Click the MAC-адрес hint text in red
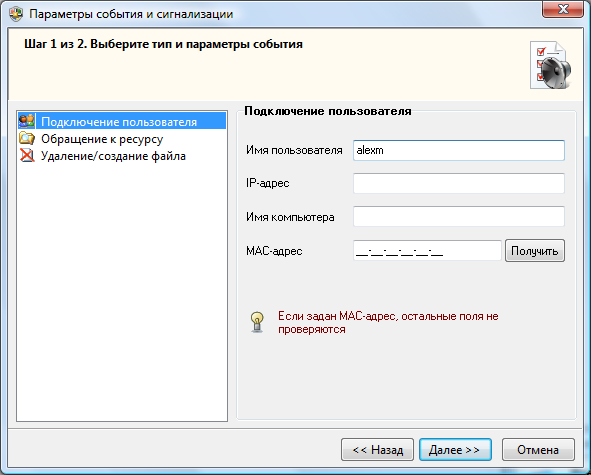Screen dimensions: 591x475 tap(388, 322)
